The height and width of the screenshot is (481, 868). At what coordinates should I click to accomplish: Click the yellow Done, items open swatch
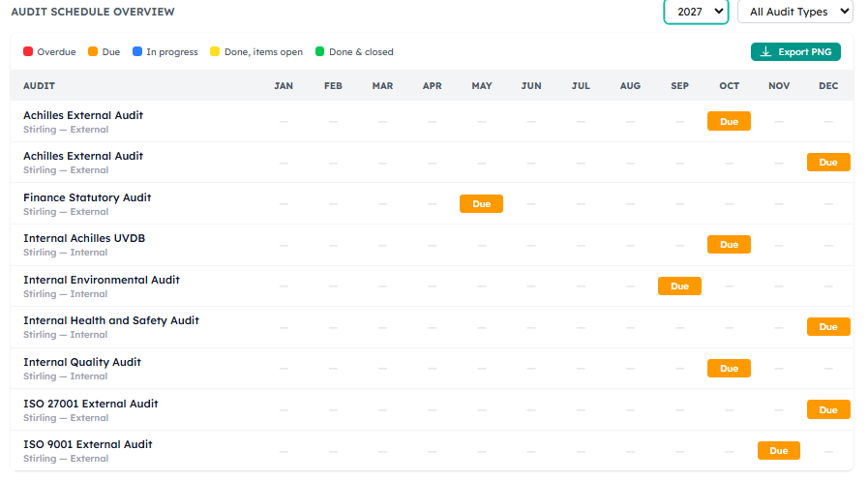(x=215, y=51)
